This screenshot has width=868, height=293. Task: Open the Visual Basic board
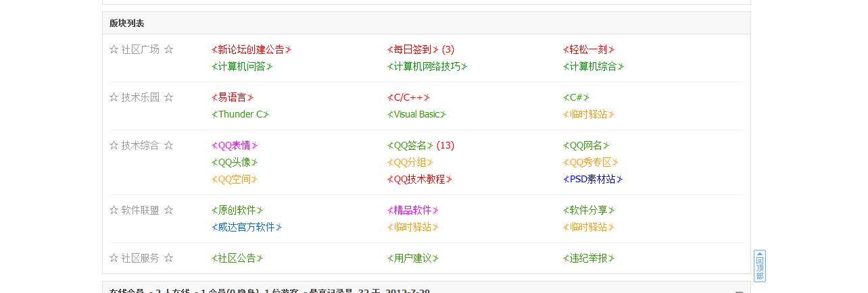(x=417, y=114)
